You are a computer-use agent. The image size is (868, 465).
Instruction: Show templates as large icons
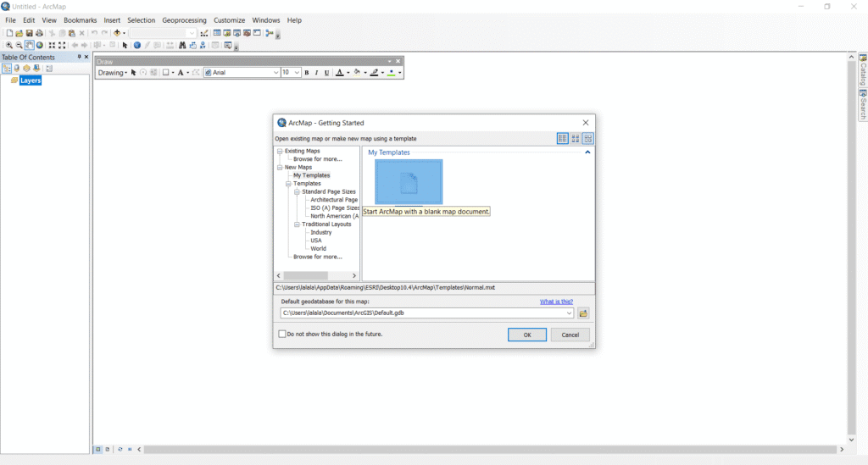tap(588, 139)
